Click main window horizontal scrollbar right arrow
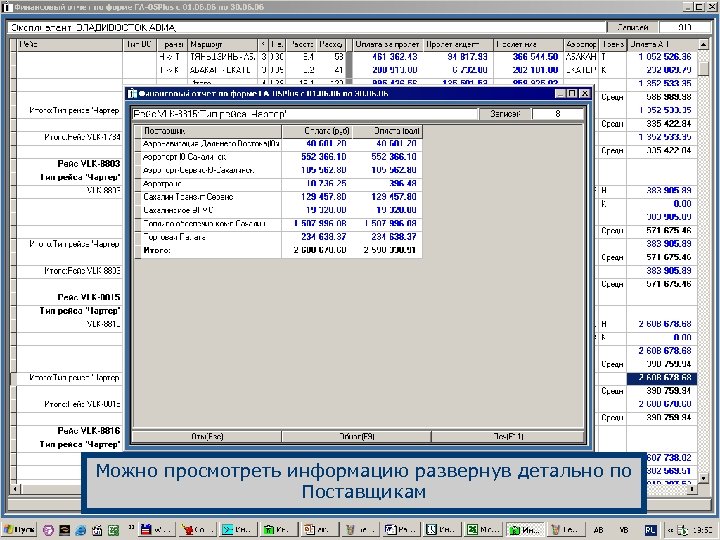The width and height of the screenshot is (720, 540). 692,489
